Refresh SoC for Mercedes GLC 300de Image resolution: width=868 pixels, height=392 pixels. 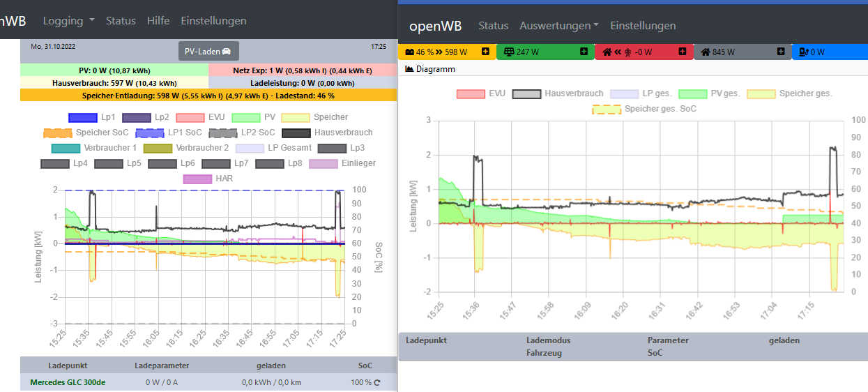click(377, 382)
